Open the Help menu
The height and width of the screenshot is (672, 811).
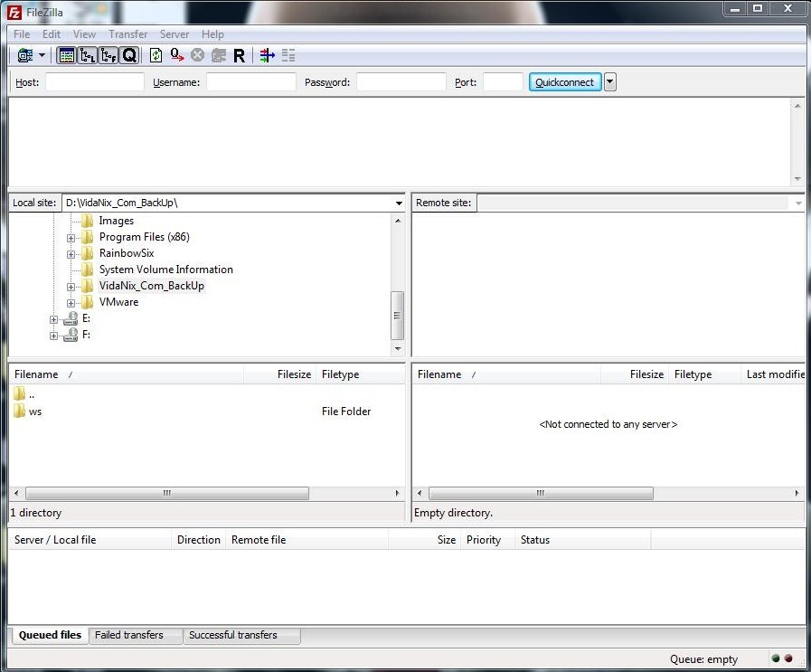coord(212,34)
